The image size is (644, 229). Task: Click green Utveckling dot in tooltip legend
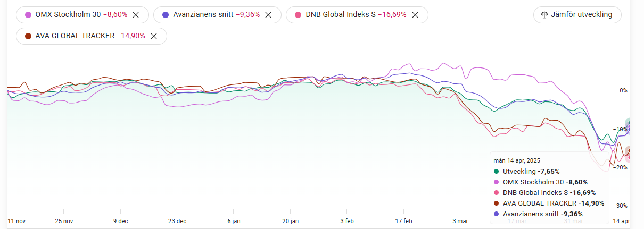[497, 172]
